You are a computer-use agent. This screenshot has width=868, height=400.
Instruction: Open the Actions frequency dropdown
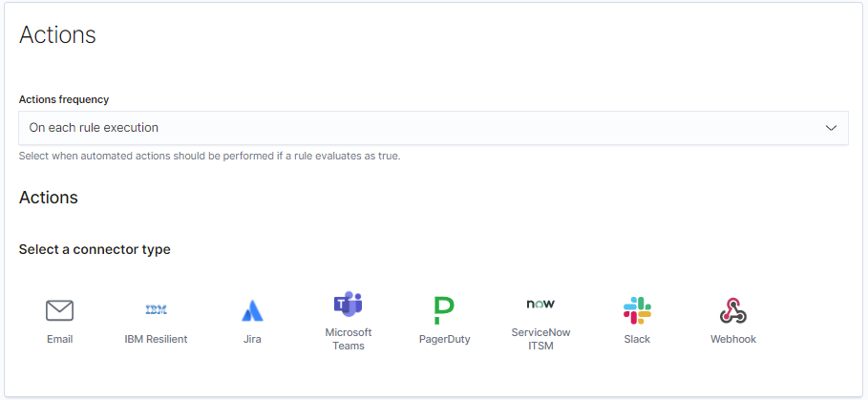pos(434,128)
